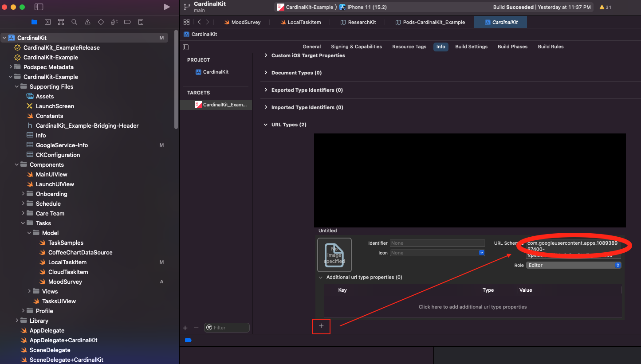Remove target with the minus button
The width and height of the screenshot is (641, 364).
click(x=196, y=328)
